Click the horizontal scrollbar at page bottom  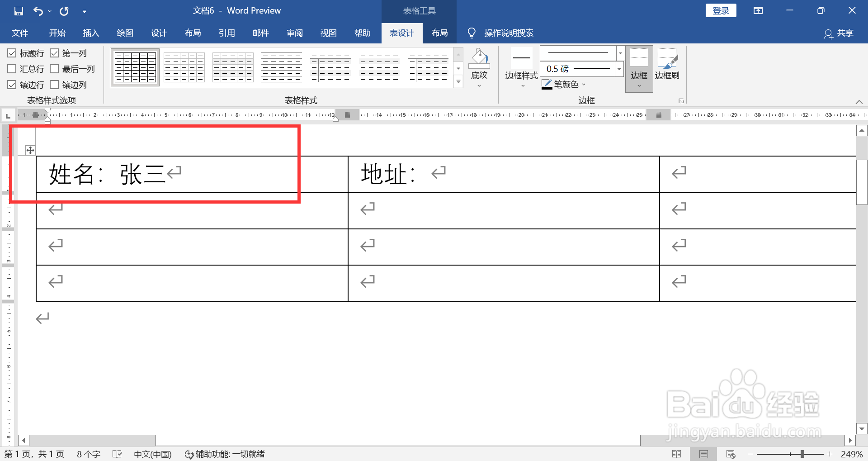397,440
